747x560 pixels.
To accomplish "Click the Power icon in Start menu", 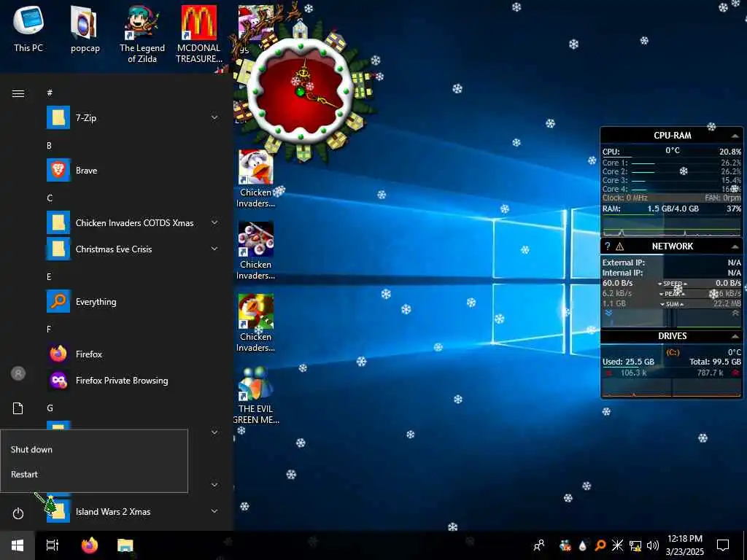I will [18, 513].
